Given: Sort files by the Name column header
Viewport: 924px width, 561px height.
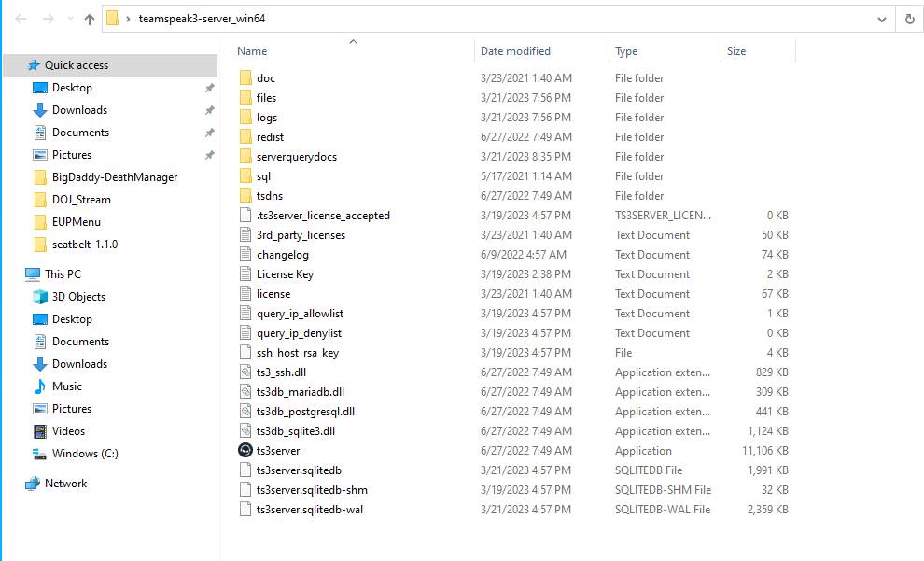Looking at the screenshot, I should point(252,51).
